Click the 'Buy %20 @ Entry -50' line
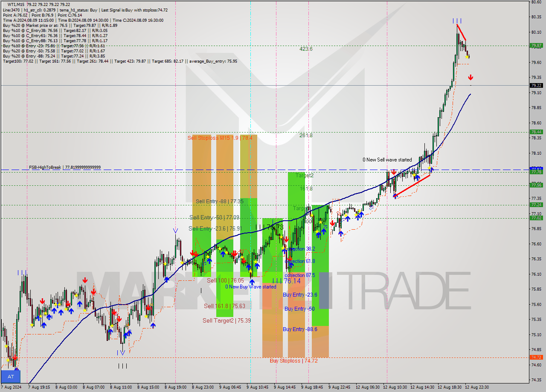The height and width of the screenshot is (392, 546). pos(54,51)
